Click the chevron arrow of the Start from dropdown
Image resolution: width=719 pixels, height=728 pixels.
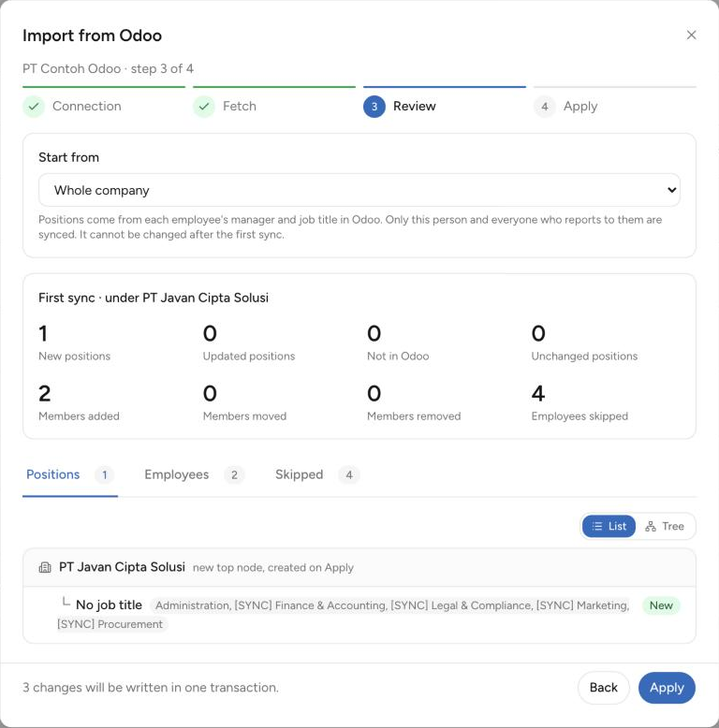[x=671, y=190]
